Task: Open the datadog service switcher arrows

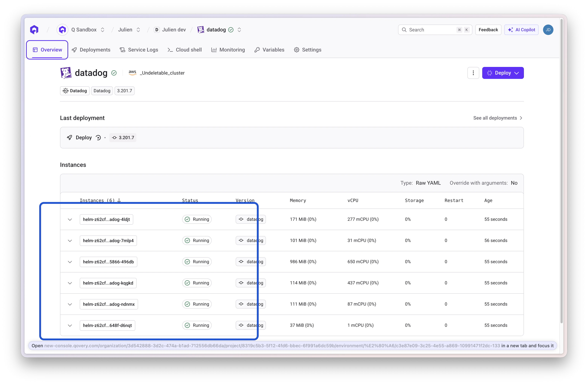Action: (239, 30)
